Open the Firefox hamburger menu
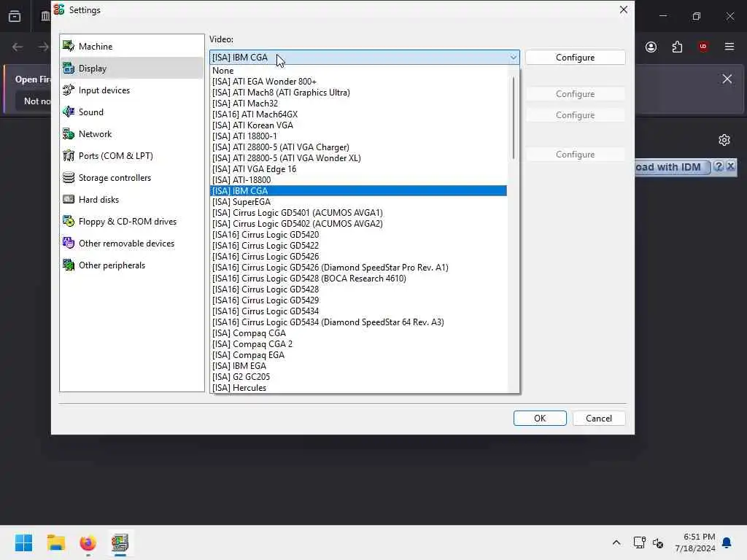Screen dimensions: 747x560 729,47
